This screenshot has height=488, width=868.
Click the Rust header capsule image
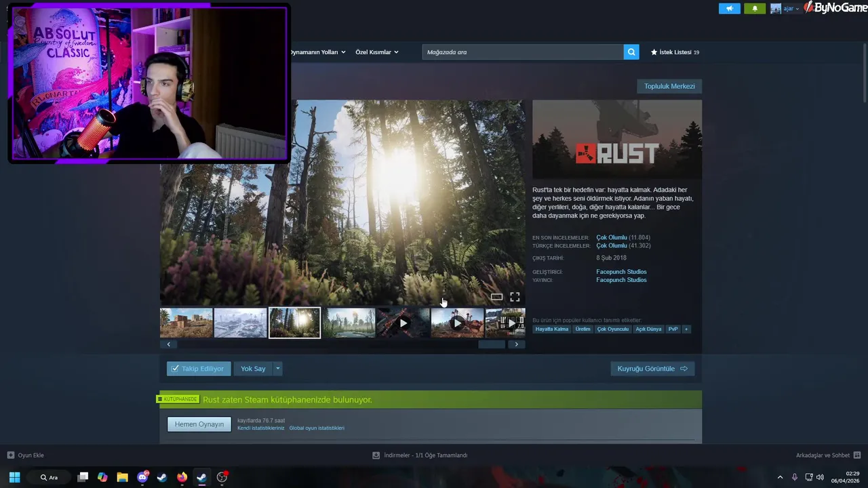click(x=617, y=139)
